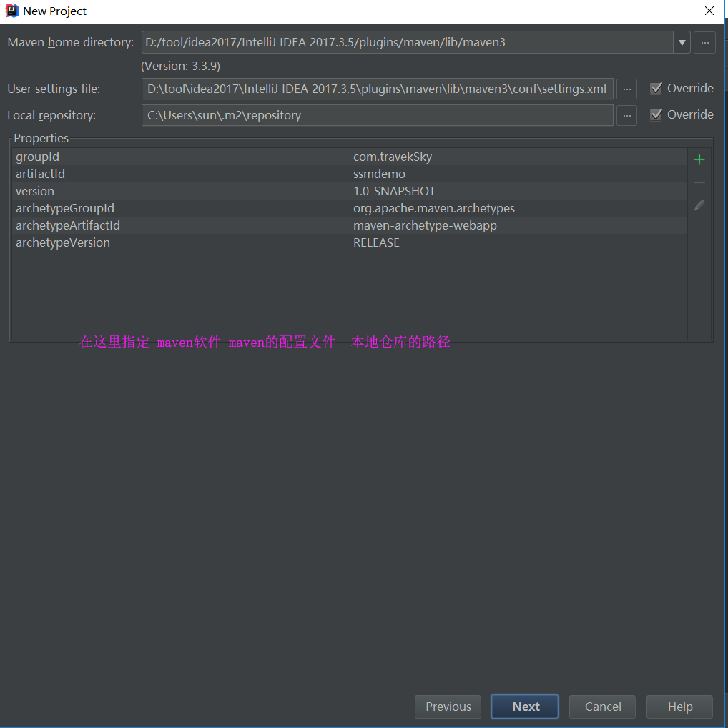Browse for Maven home directory
Image resolution: width=728 pixels, height=728 pixels.
pos(704,43)
